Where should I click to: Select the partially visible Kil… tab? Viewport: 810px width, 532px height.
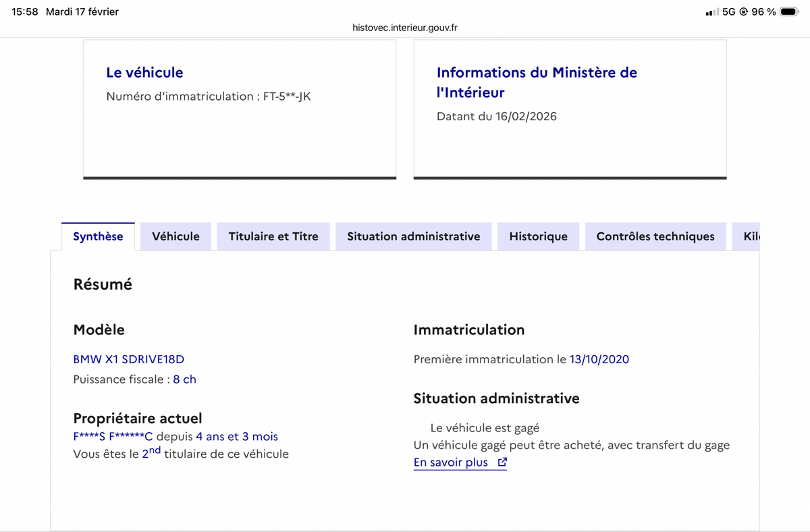click(x=751, y=236)
